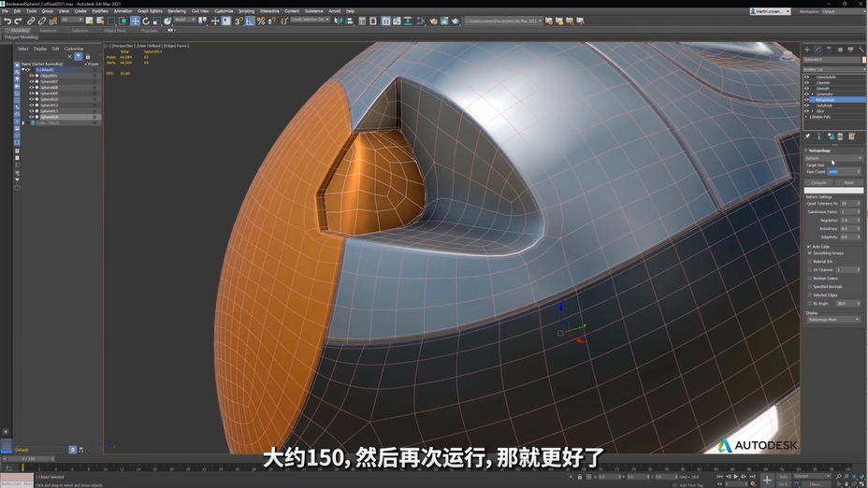
Task: Open the Create tab in command panel
Action: tap(807, 50)
